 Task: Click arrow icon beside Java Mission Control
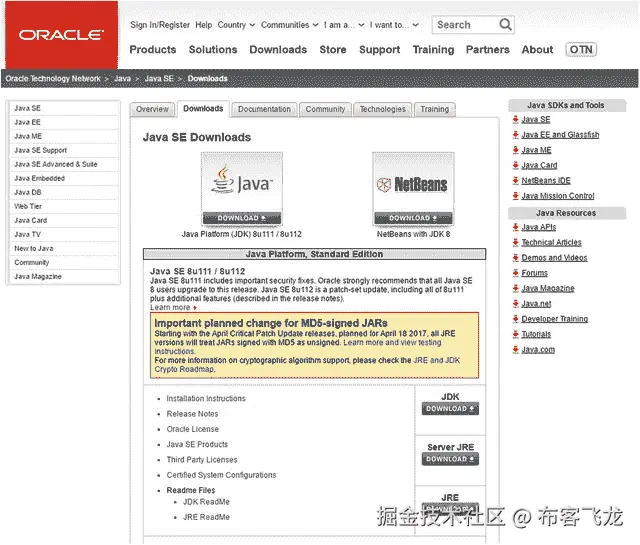[x=516, y=196]
